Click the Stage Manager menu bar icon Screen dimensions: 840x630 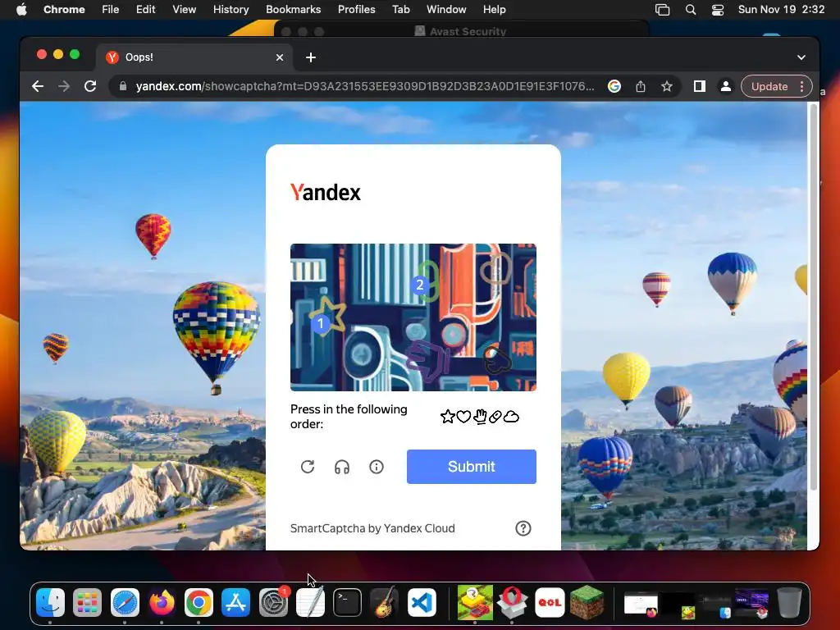(663, 10)
